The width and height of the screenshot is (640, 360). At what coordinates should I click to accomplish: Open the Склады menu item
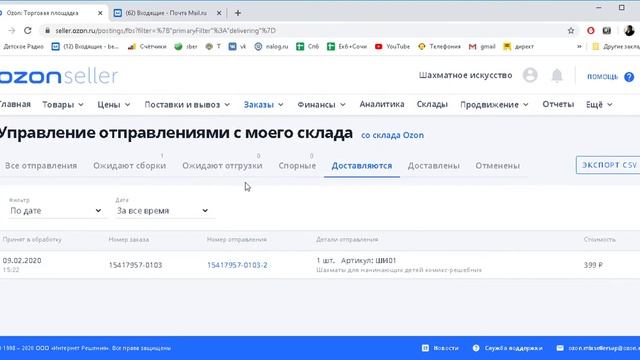(x=432, y=104)
